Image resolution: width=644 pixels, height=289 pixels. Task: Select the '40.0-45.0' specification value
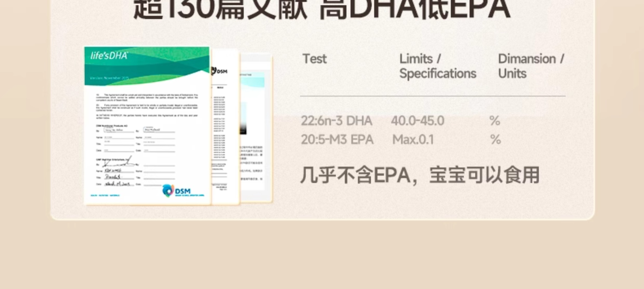coord(417,121)
